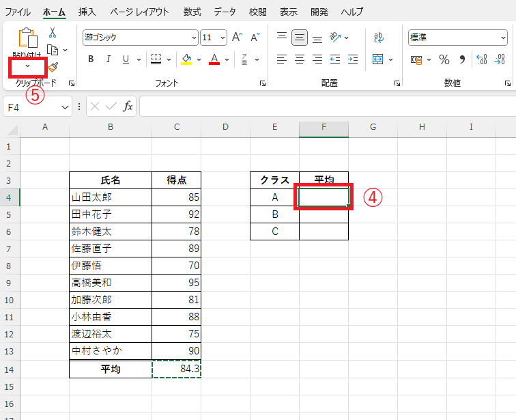Center text horizontally
This screenshot has height=420, width=516.
pos(300,59)
